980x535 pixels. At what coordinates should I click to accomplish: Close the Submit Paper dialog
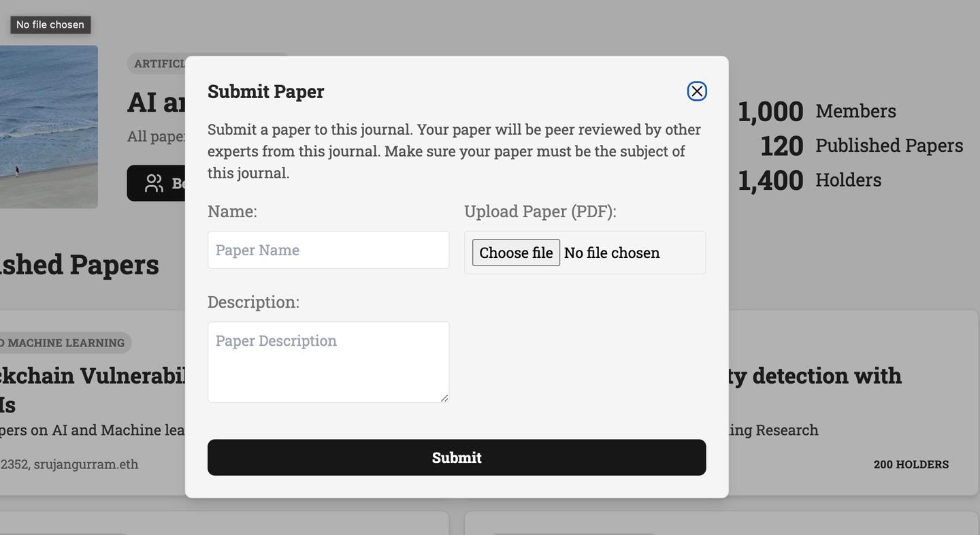696,91
